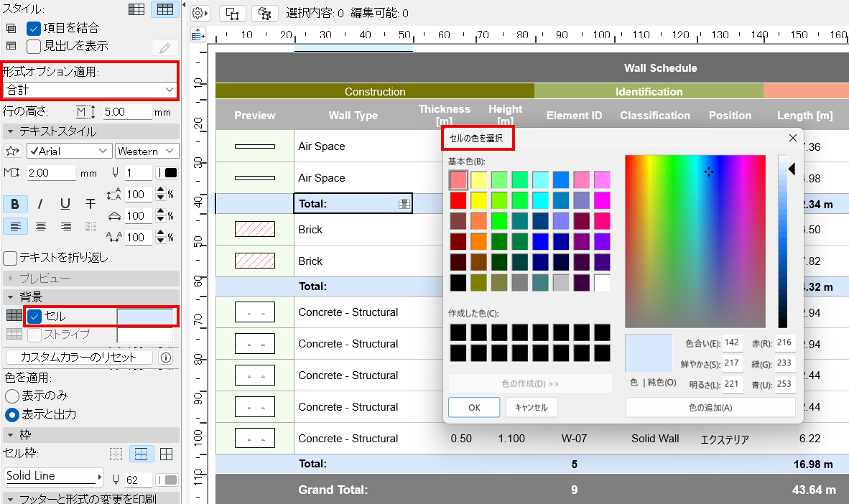849x504 pixels.
Task: Click the pencil edit icon beside 見出しを表示
Action: pos(165,47)
